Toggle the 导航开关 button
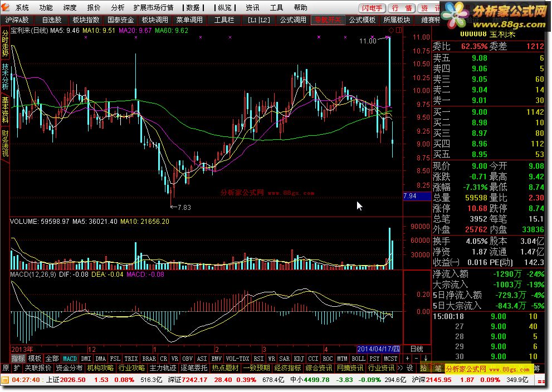 328,20
